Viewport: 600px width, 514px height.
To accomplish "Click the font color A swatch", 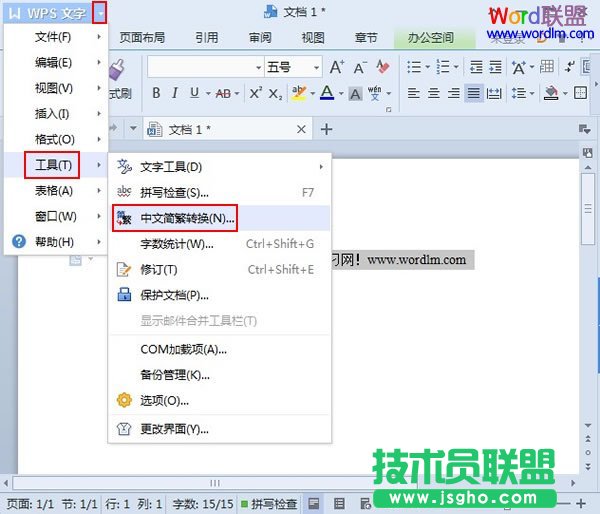I will click(x=325, y=93).
